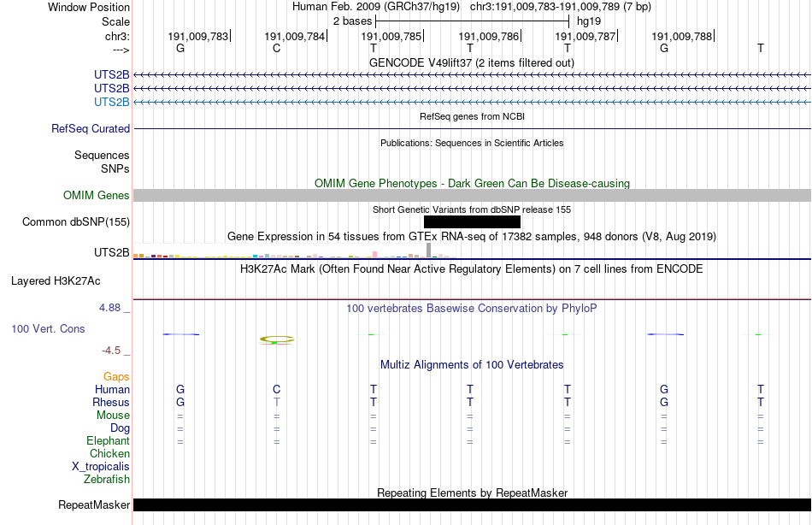812x525 pixels.
Task: Click the Chicken alignment row label
Action: 109,453
